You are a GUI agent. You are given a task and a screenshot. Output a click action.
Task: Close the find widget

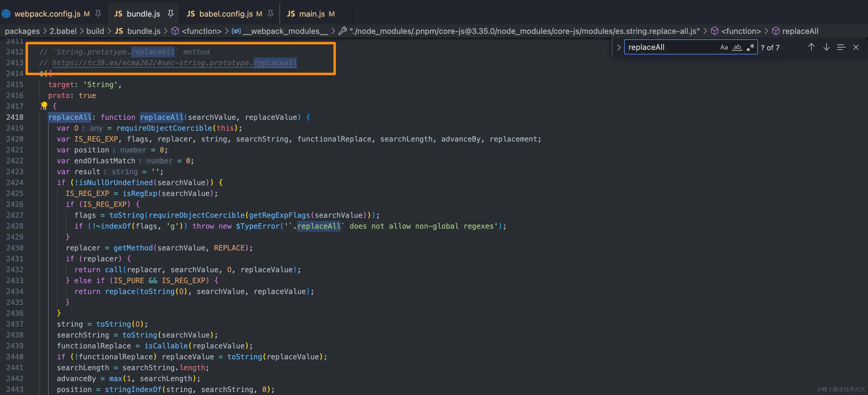click(856, 47)
